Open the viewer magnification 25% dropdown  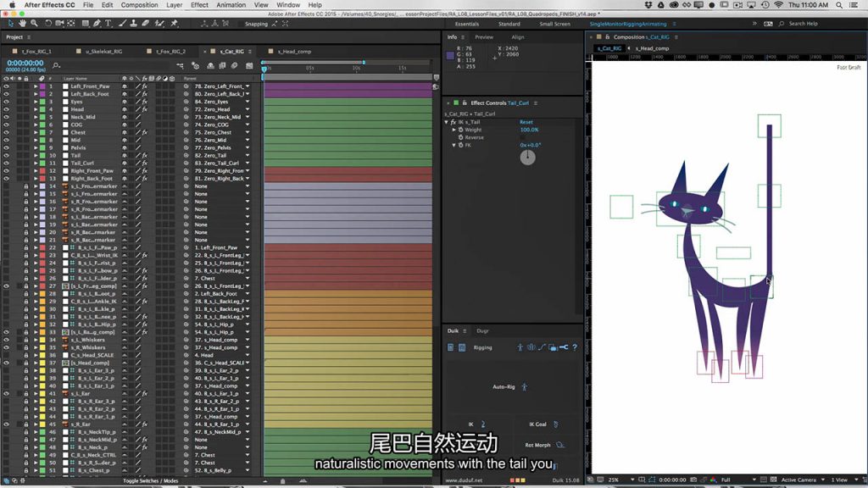(x=620, y=480)
